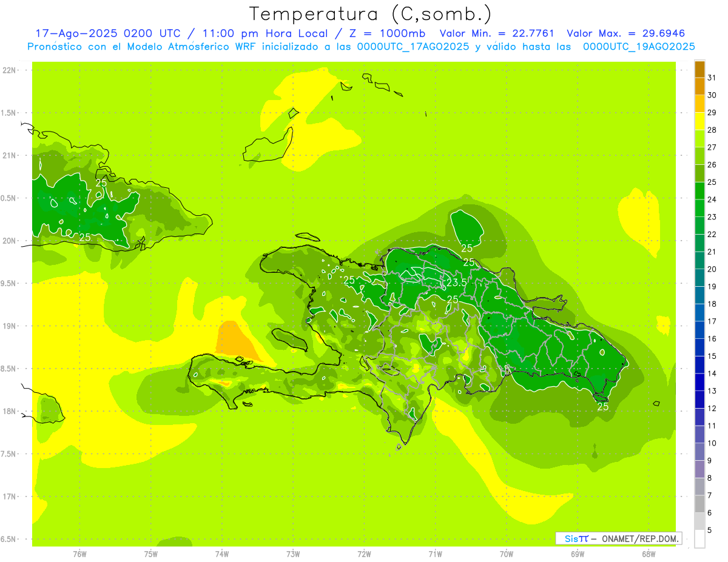
Task: Click the color scale label "15"
Action: [712, 356]
